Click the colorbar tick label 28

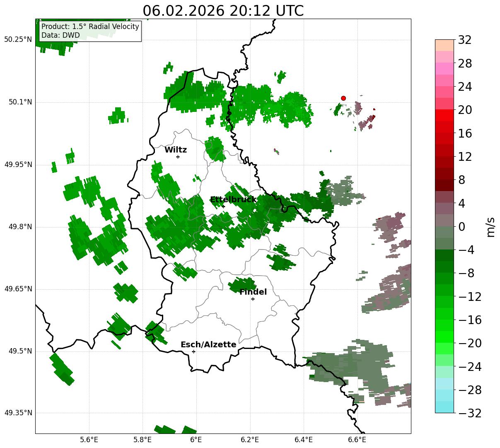click(465, 63)
